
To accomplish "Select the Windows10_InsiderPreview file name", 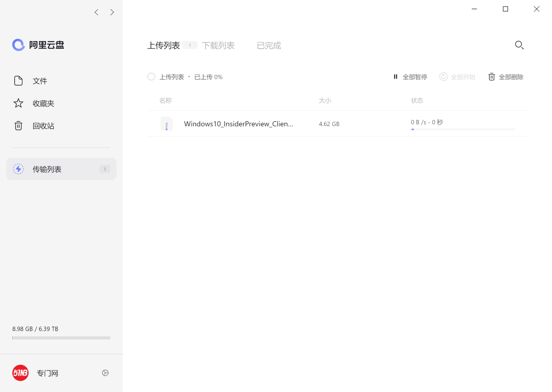I will 238,124.
